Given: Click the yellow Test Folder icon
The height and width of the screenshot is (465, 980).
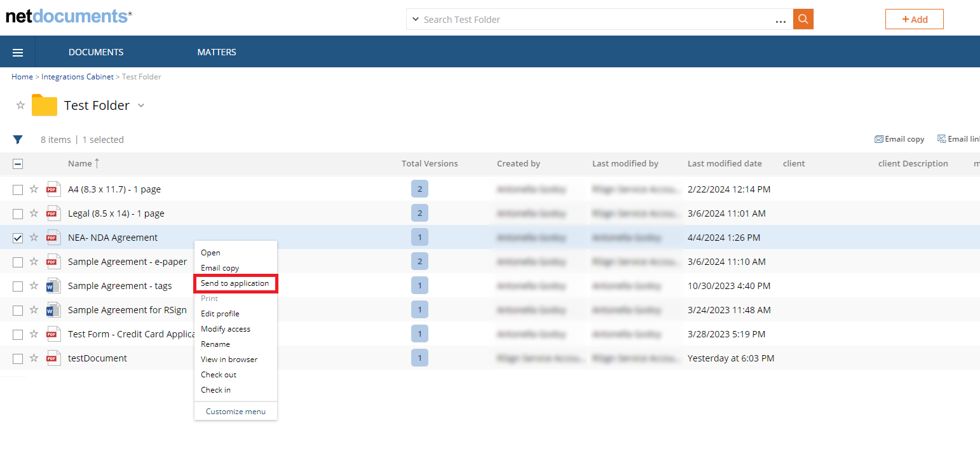Looking at the screenshot, I should click(x=44, y=105).
